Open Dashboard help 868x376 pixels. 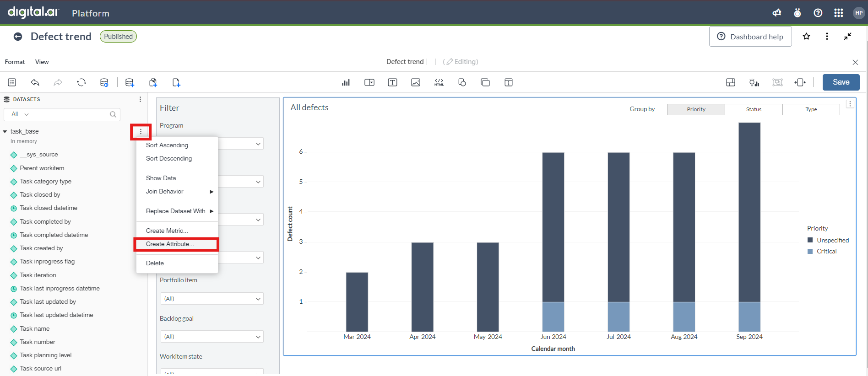pyautogui.click(x=750, y=37)
